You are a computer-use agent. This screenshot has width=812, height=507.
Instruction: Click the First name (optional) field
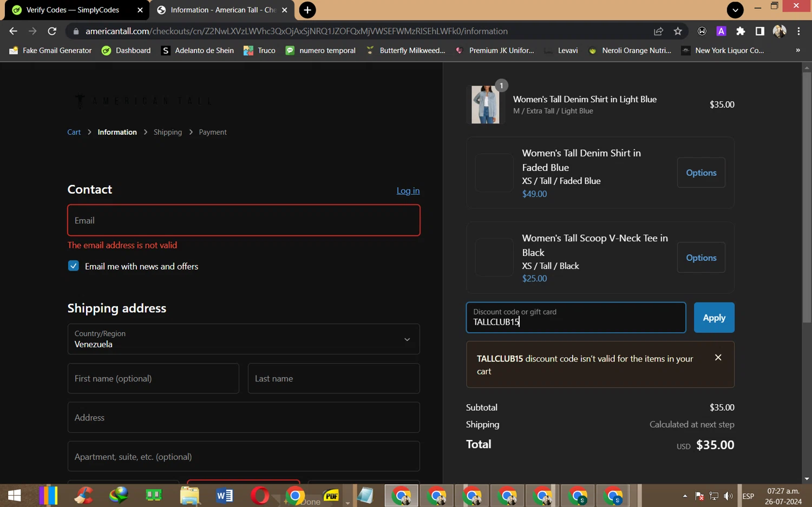click(x=153, y=379)
